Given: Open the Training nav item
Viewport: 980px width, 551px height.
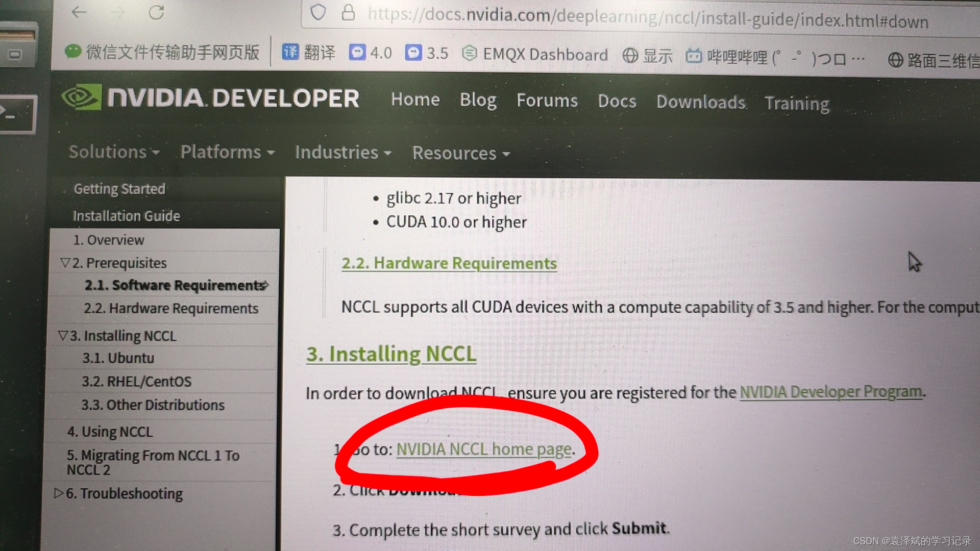Looking at the screenshot, I should click(797, 104).
